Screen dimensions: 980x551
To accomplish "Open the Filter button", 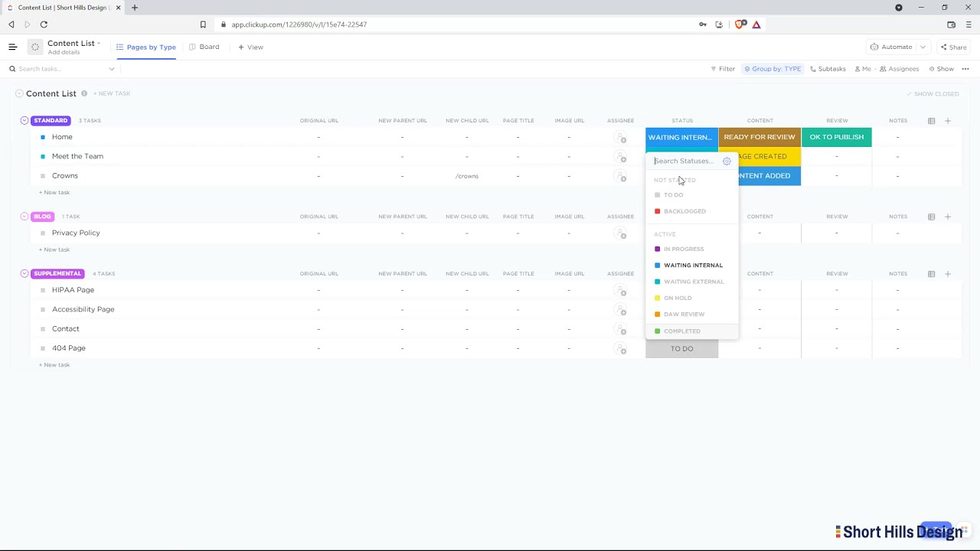I will point(723,69).
